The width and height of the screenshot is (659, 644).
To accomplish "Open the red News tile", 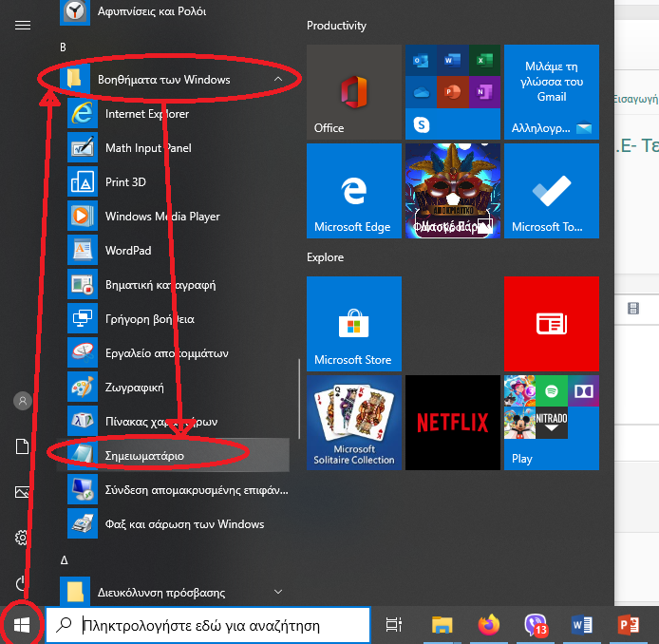I will coord(552,324).
